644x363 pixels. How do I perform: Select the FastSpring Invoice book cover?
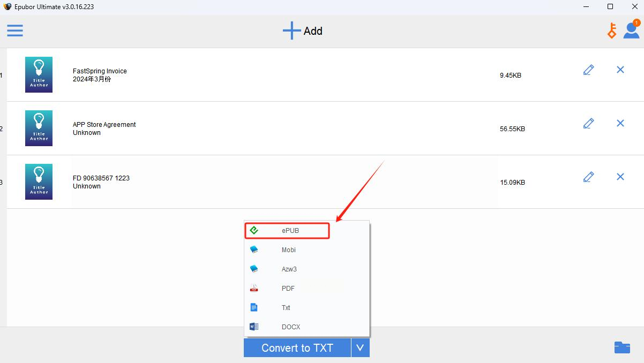coord(39,74)
